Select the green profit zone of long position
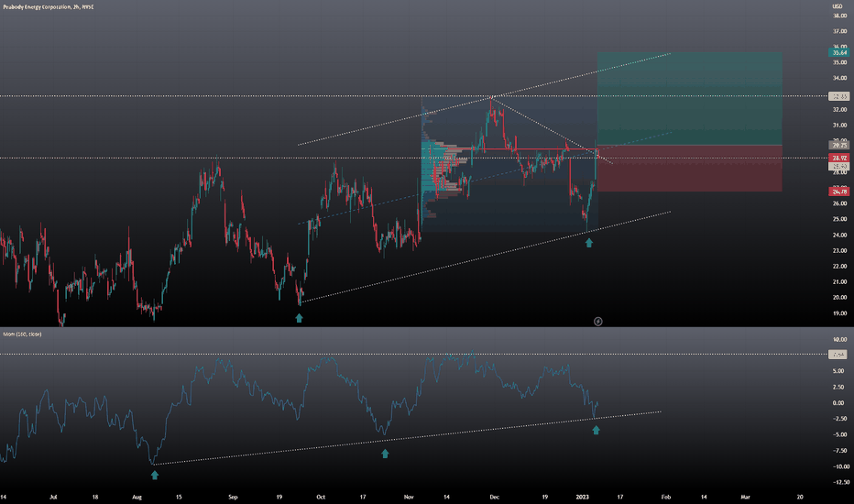The width and height of the screenshot is (854, 504). [689, 99]
